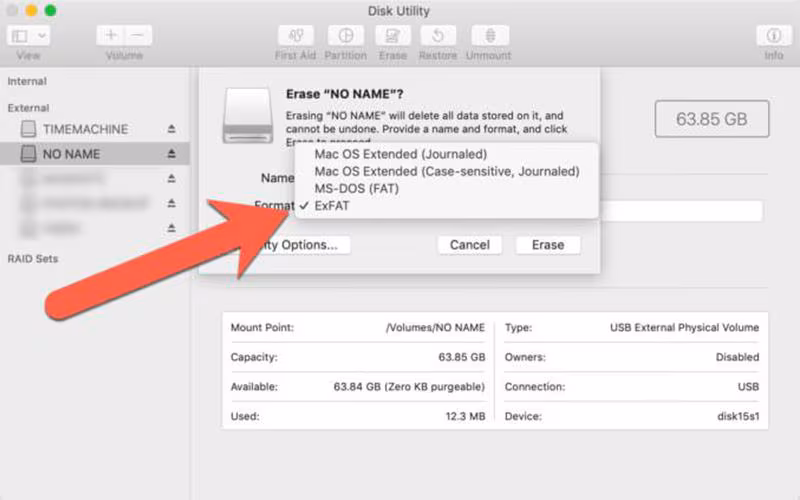The image size is (800, 500).
Task: Click the 63.84 GB available value
Action: [409, 387]
